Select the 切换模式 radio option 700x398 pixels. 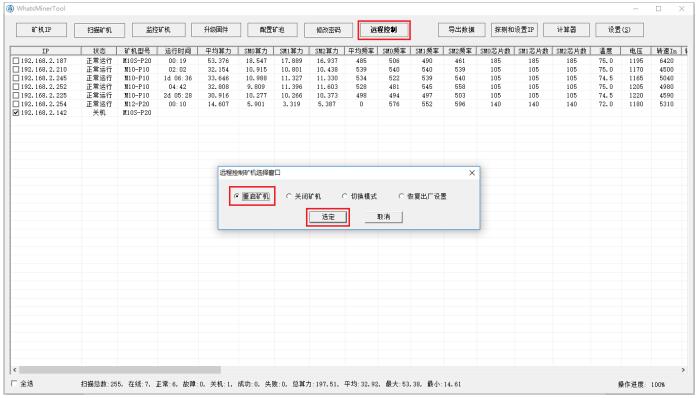click(x=359, y=196)
